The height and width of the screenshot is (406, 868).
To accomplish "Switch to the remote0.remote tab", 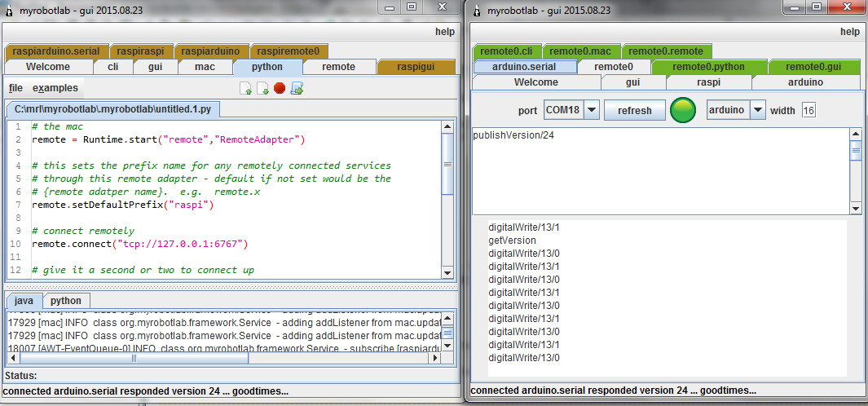I will point(666,51).
